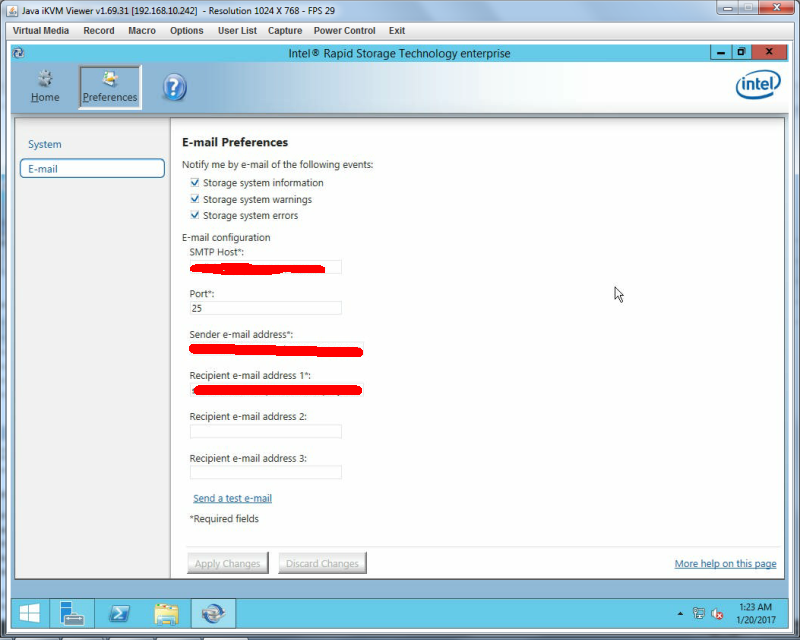Select E-mail in the preferences sidebar

point(92,168)
